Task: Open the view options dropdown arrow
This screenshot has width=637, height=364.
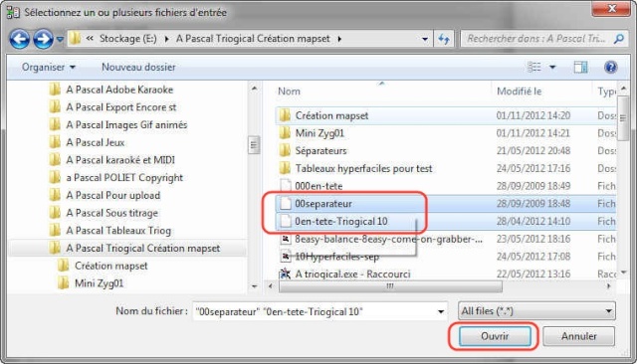Action: pyautogui.click(x=552, y=67)
